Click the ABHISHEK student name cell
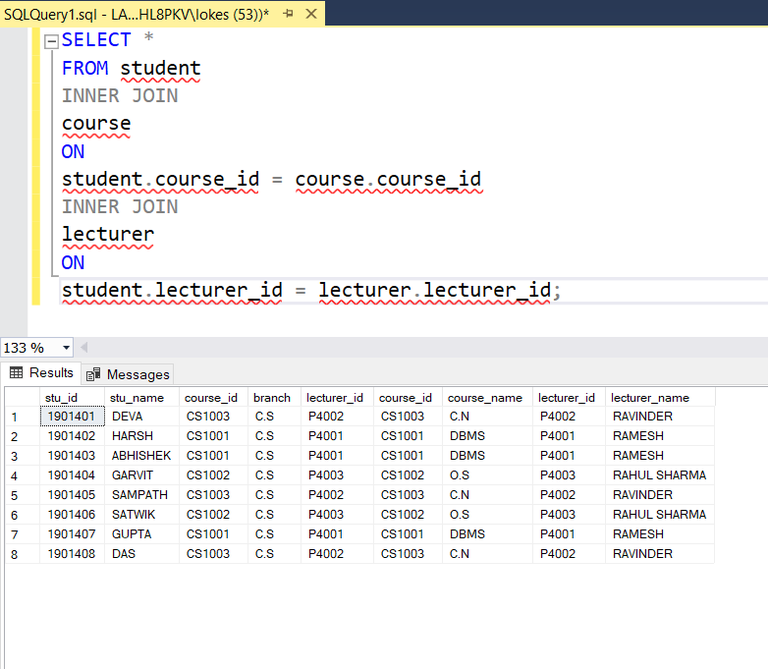Image resolution: width=768 pixels, height=669 pixels. (142, 455)
